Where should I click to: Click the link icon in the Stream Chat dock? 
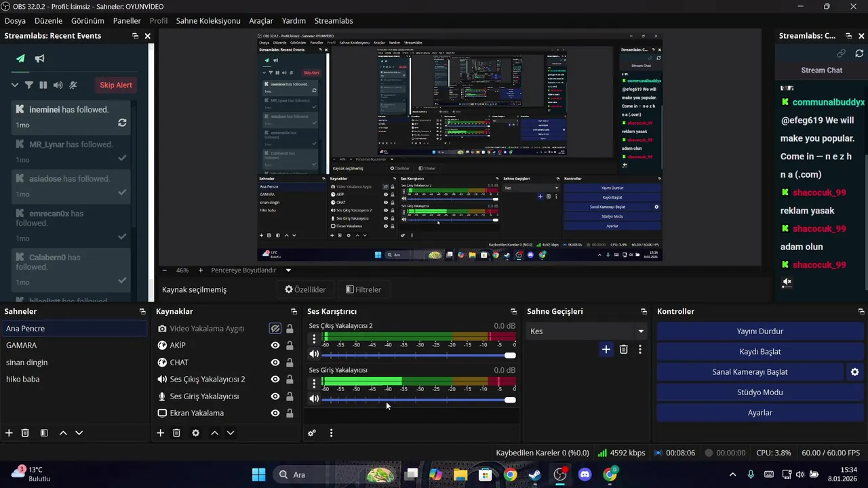point(842,53)
